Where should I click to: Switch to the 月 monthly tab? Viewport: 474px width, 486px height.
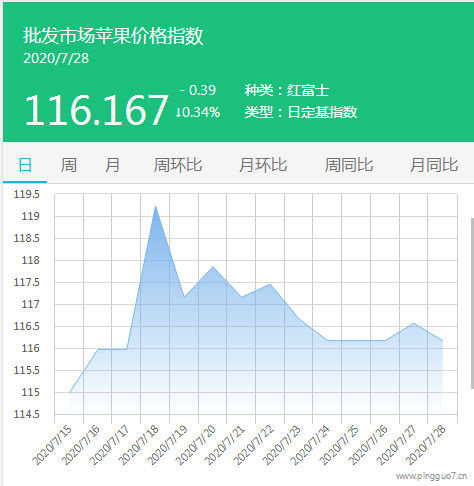click(112, 165)
